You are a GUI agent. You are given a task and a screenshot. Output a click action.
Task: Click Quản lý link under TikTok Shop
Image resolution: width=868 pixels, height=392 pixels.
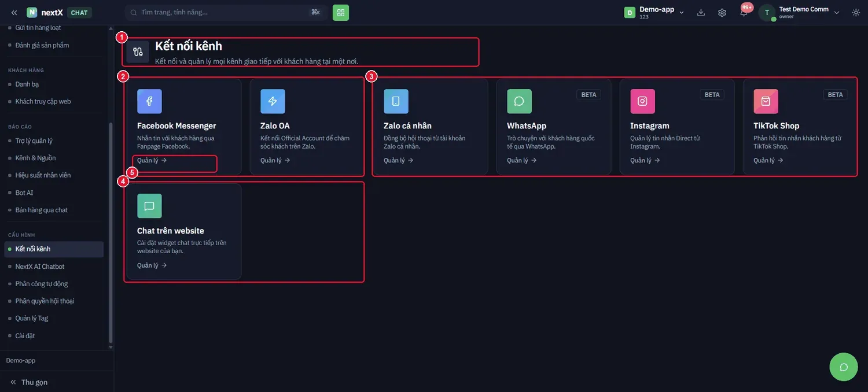[x=768, y=161]
